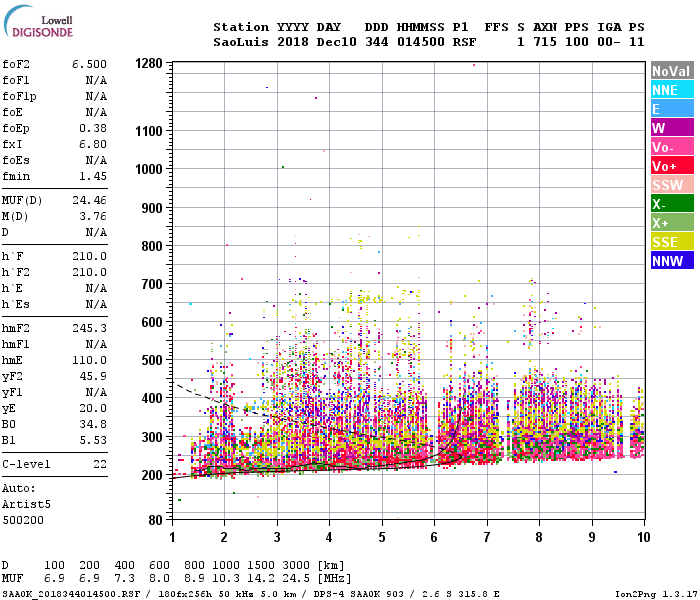Select the SSW legend swatch
The height and width of the screenshot is (600, 700).
672,185
